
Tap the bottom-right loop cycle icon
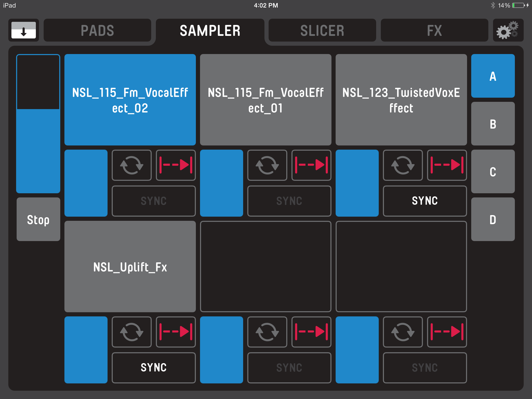pos(403,332)
